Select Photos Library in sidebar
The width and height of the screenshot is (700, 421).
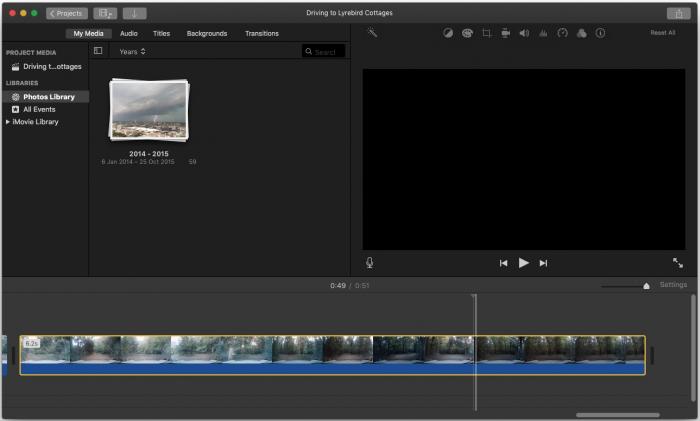[46, 97]
